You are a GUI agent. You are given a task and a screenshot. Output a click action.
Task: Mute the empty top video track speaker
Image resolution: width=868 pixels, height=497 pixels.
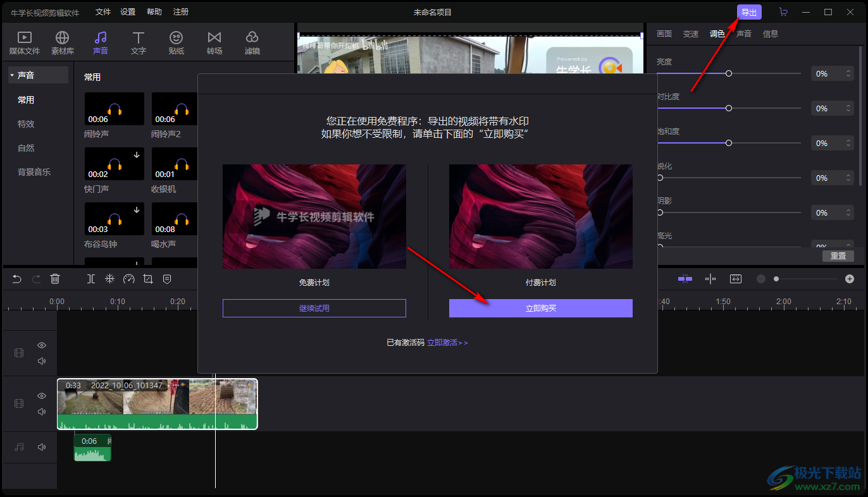click(42, 361)
